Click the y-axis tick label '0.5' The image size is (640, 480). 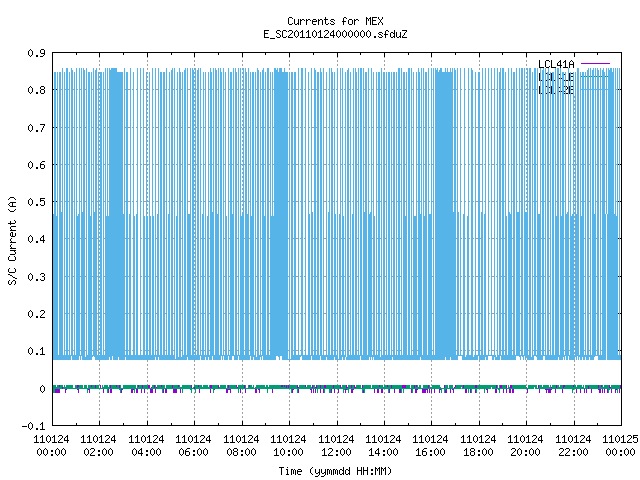36,202
